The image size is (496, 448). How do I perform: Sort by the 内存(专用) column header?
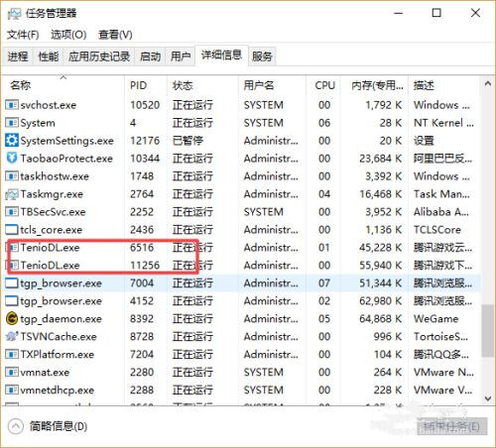pyautogui.click(x=377, y=85)
